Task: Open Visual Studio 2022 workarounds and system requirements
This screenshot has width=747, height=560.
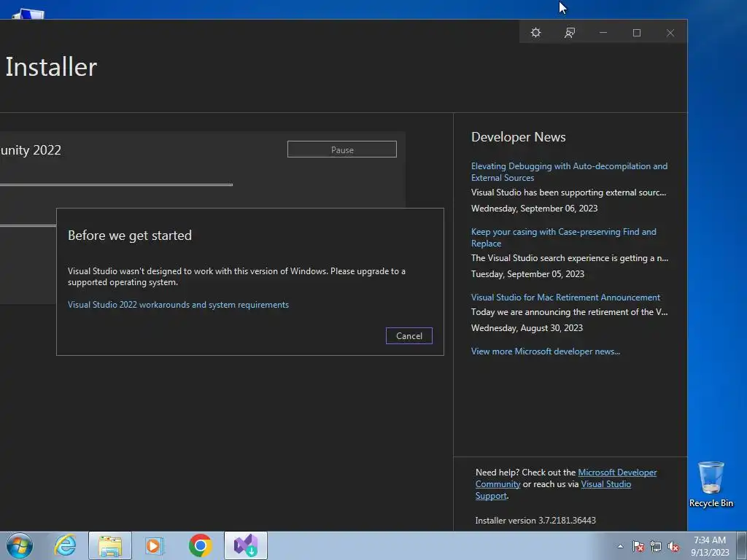Action: point(178,305)
